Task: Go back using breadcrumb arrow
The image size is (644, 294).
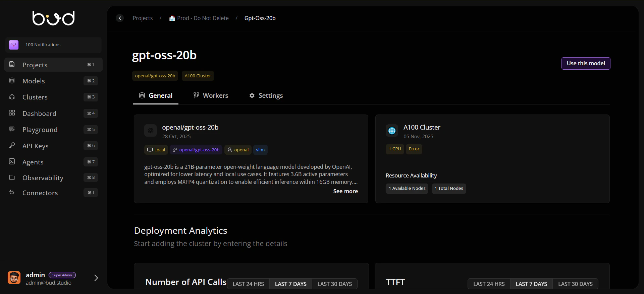Action: (x=120, y=18)
